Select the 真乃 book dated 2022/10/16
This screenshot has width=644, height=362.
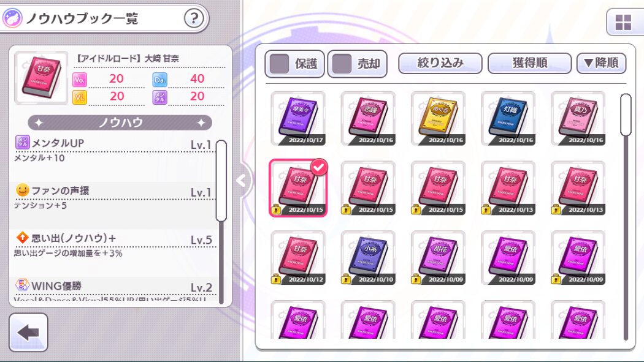pyautogui.click(x=578, y=118)
